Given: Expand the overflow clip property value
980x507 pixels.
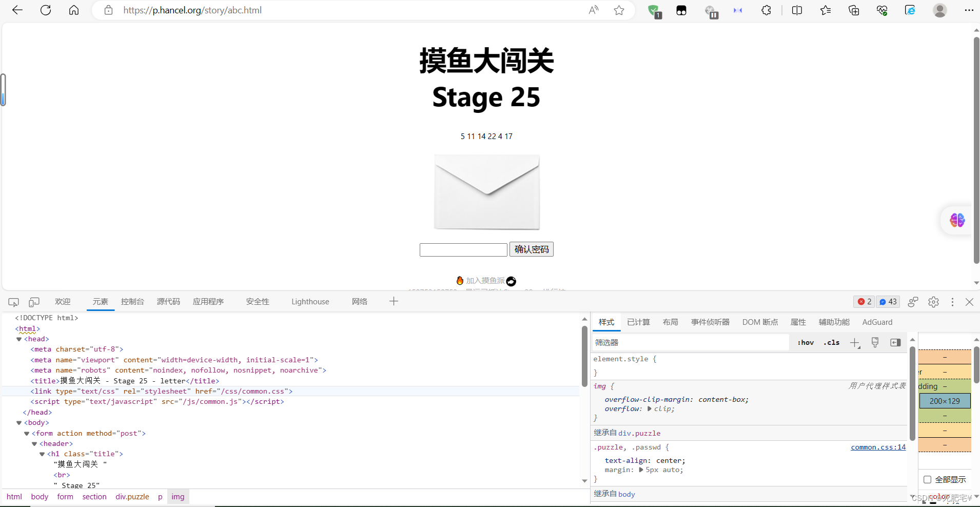Looking at the screenshot, I should click(649, 409).
